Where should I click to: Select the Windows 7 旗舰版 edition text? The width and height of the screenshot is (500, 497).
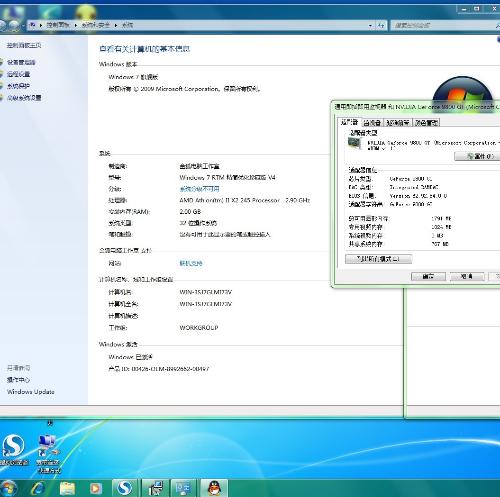133,77
